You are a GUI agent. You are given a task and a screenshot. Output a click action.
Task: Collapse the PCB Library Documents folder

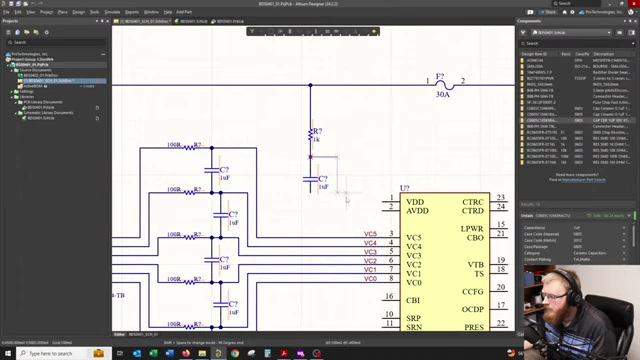click(16, 102)
